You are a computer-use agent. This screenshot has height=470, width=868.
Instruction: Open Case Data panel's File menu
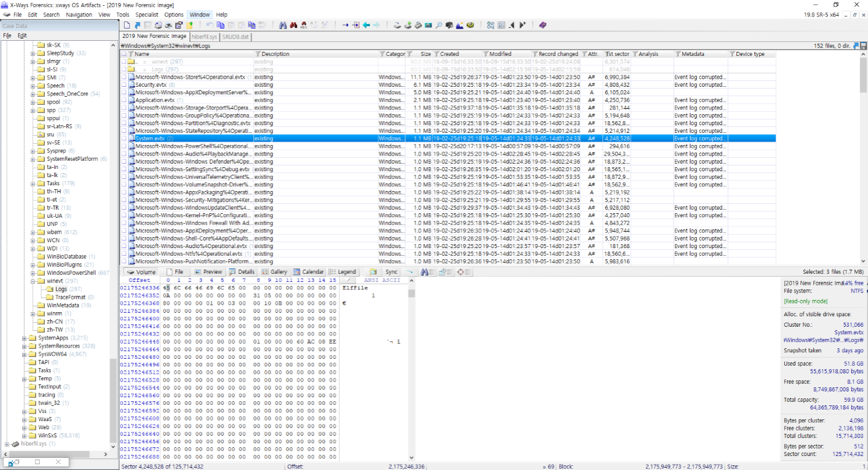(7, 36)
